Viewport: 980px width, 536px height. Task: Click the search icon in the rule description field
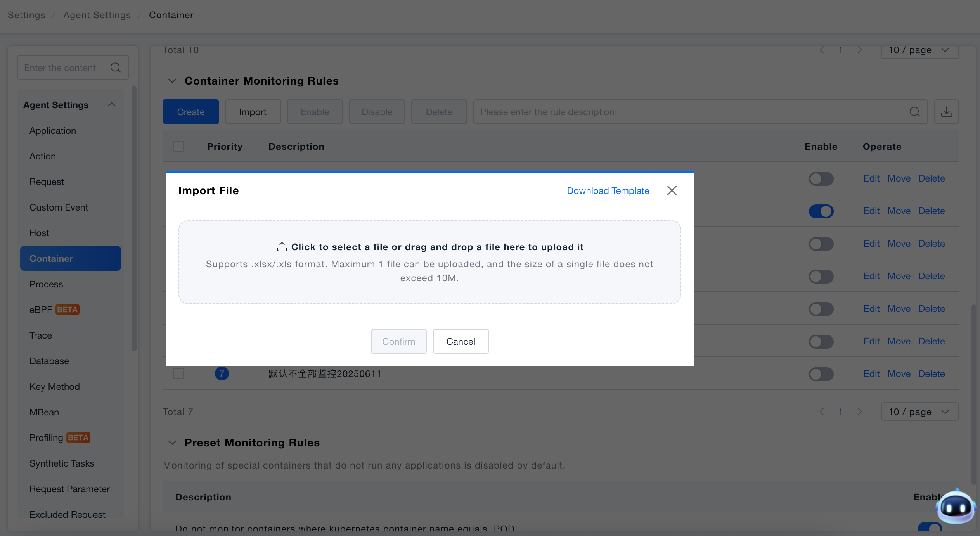(914, 112)
